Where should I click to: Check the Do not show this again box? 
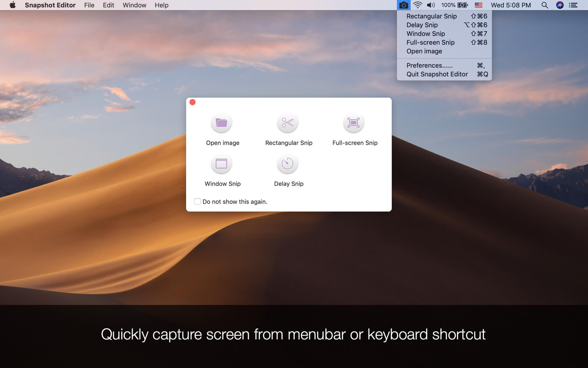pyautogui.click(x=197, y=201)
